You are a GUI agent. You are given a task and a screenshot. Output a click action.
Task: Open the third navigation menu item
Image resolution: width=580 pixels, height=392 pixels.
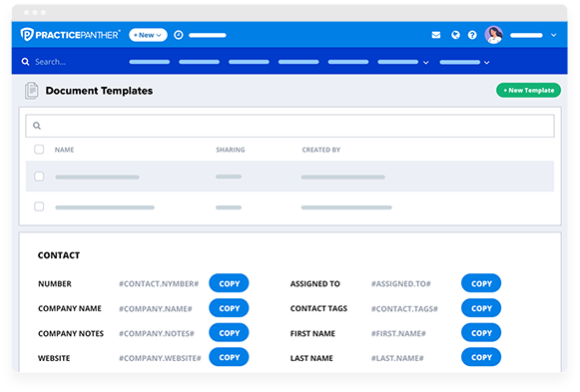(x=249, y=62)
